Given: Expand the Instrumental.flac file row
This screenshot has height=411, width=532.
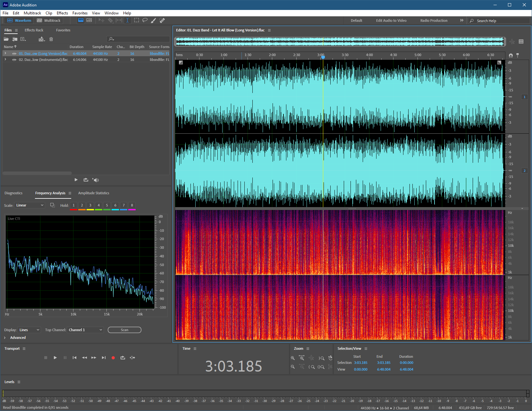Looking at the screenshot, I should pos(5,59).
